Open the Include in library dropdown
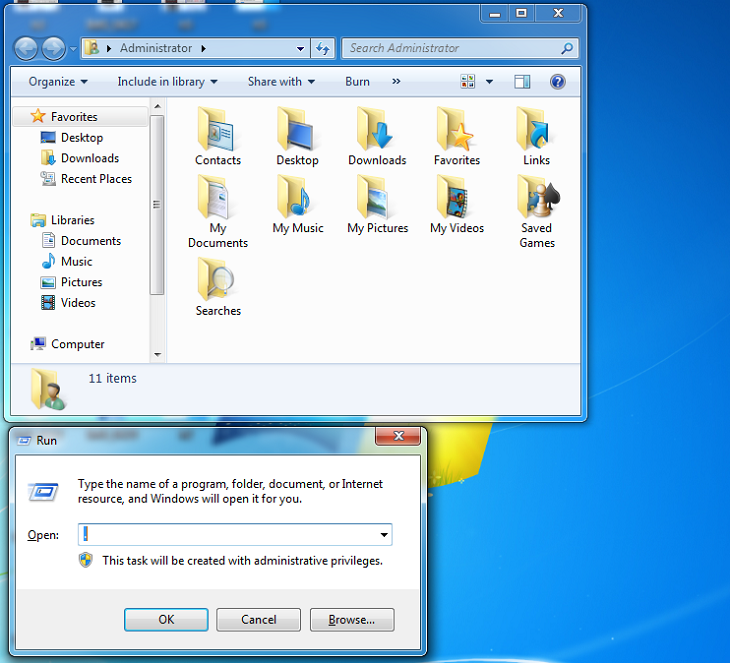 [168, 81]
